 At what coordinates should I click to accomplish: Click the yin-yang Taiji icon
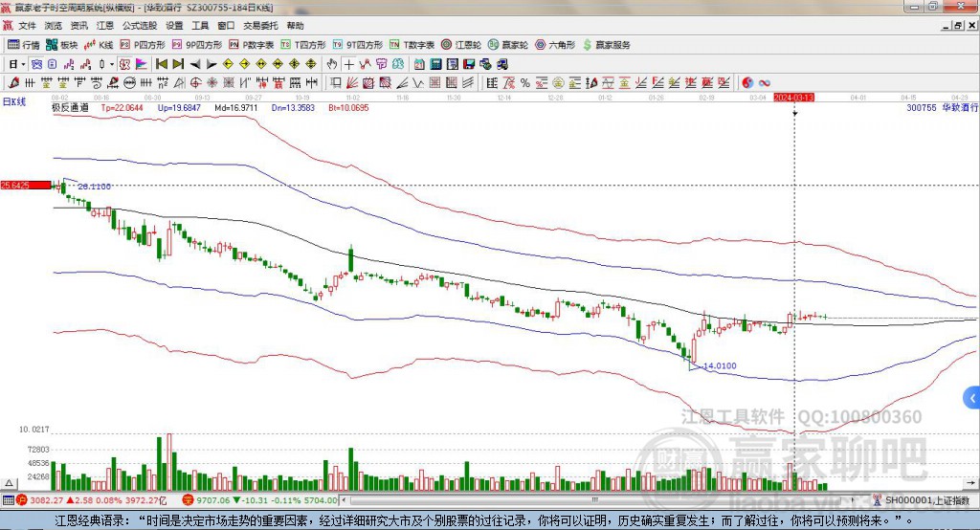pyautogui.click(x=747, y=82)
